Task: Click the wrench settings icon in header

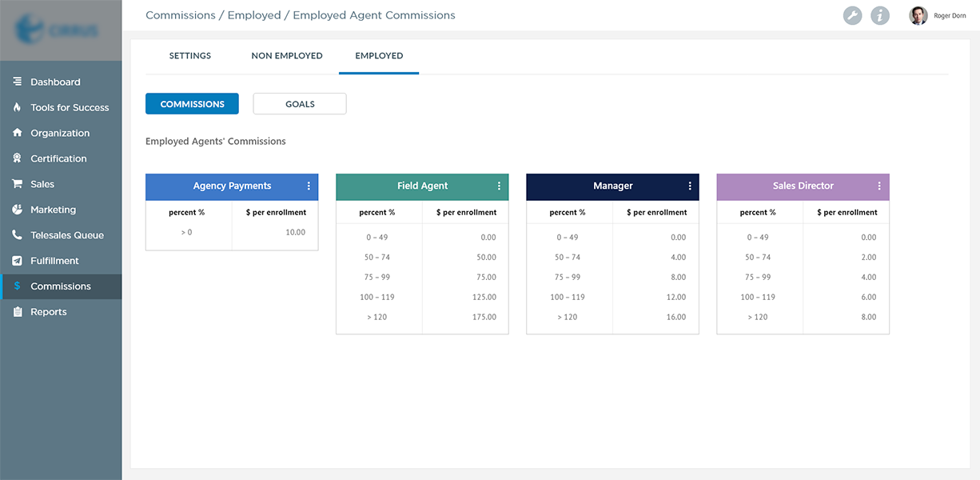Action: coord(853,16)
